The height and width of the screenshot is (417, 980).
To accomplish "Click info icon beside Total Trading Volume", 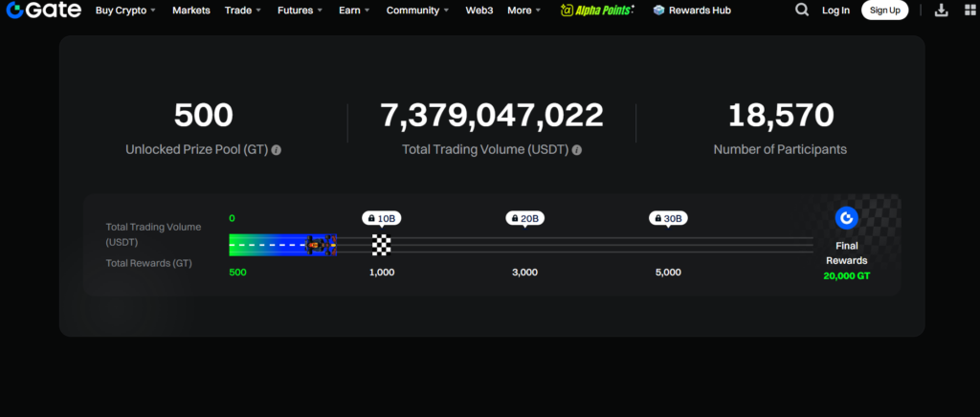I will (577, 150).
